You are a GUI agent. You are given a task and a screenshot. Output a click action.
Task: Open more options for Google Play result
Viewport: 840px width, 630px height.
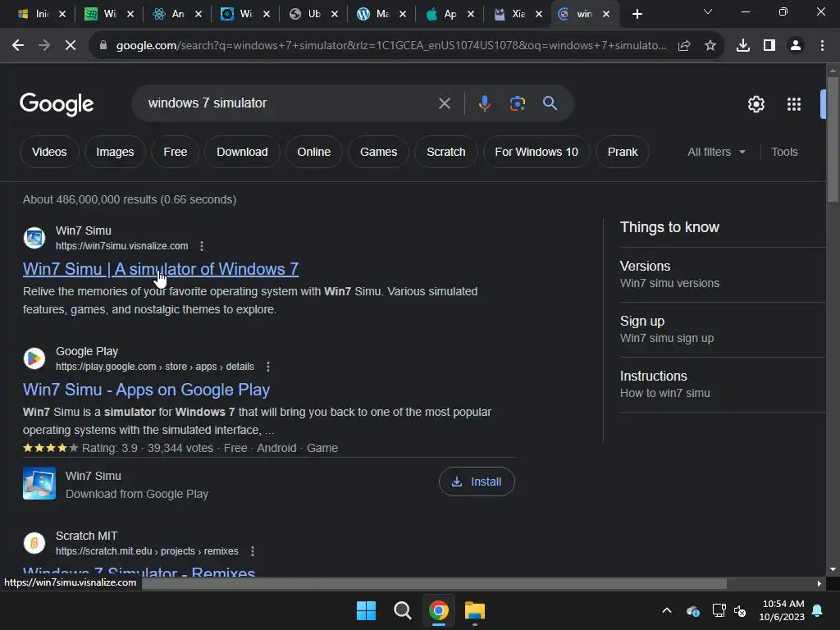pos(268,367)
